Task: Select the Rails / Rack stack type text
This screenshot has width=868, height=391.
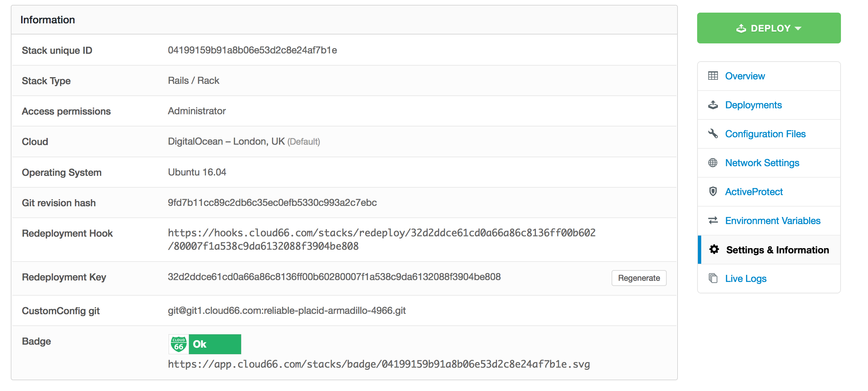Action: [x=193, y=80]
